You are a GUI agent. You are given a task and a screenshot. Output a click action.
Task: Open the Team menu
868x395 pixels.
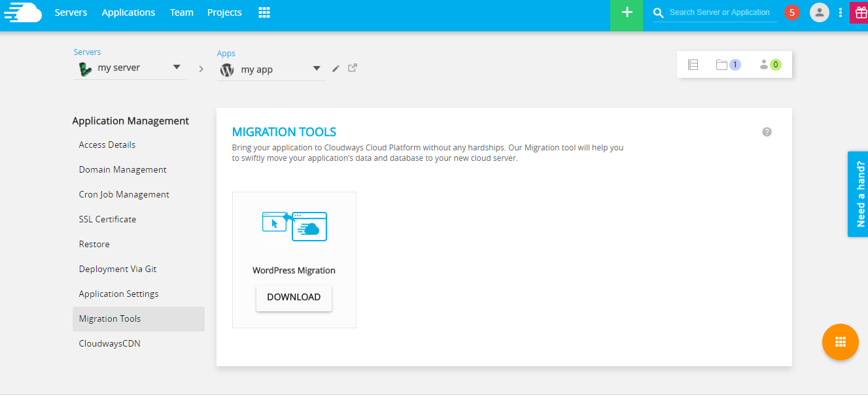(x=182, y=12)
